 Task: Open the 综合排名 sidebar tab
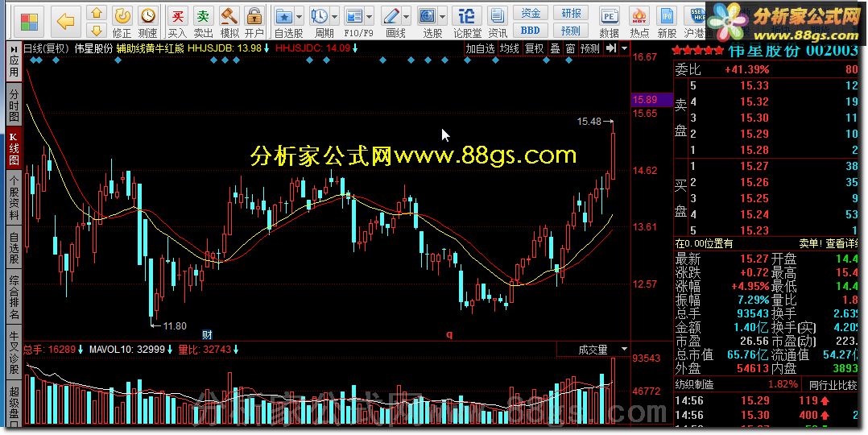click(x=13, y=298)
